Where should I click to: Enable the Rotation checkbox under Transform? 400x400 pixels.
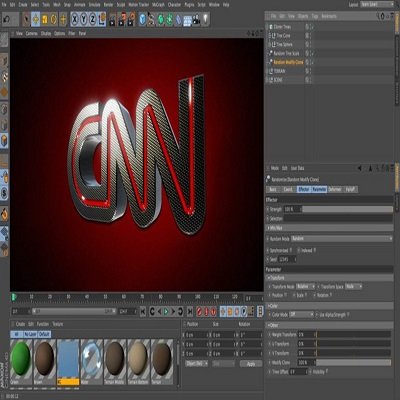(x=330, y=295)
